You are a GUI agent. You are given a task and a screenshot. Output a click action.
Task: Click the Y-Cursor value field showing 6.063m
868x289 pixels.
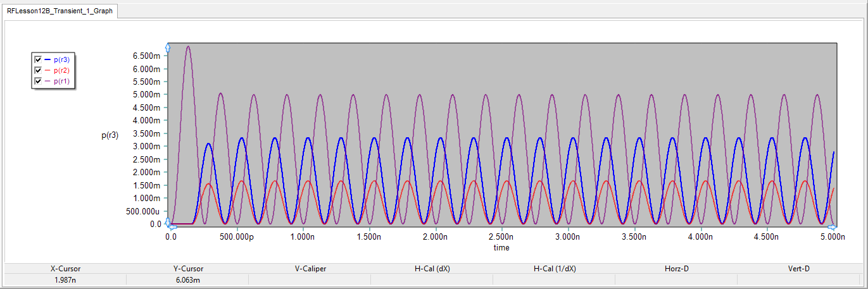click(187, 280)
